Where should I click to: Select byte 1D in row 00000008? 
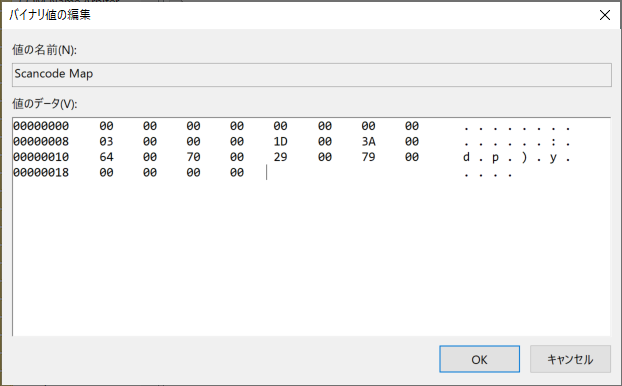tap(280, 142)
